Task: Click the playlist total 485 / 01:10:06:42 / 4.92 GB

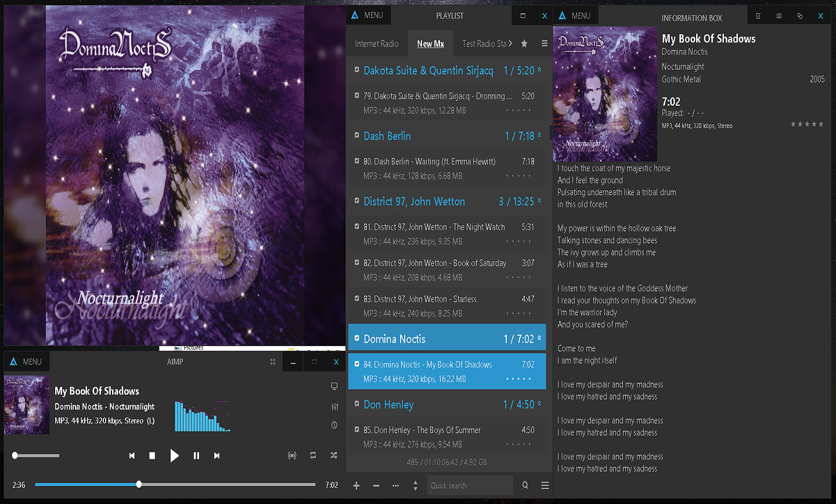Action: click(447, 462)
